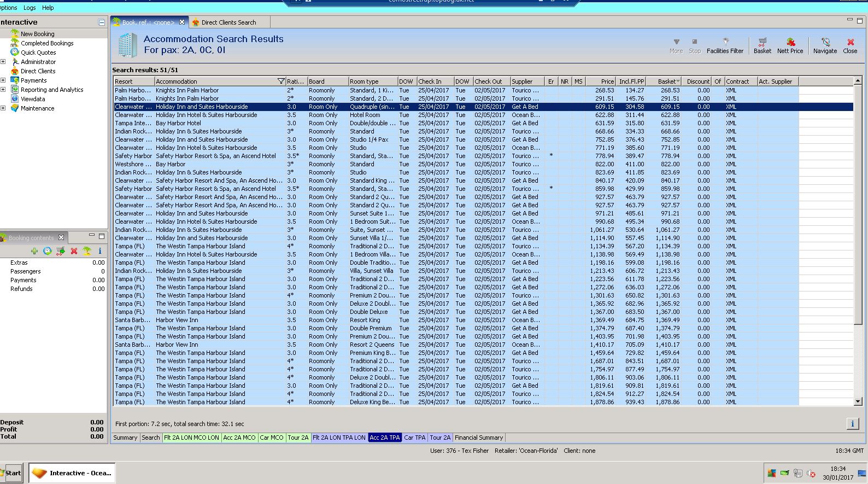Expand the Administrator tree node
Screen dimensions: 868x484
3,62
